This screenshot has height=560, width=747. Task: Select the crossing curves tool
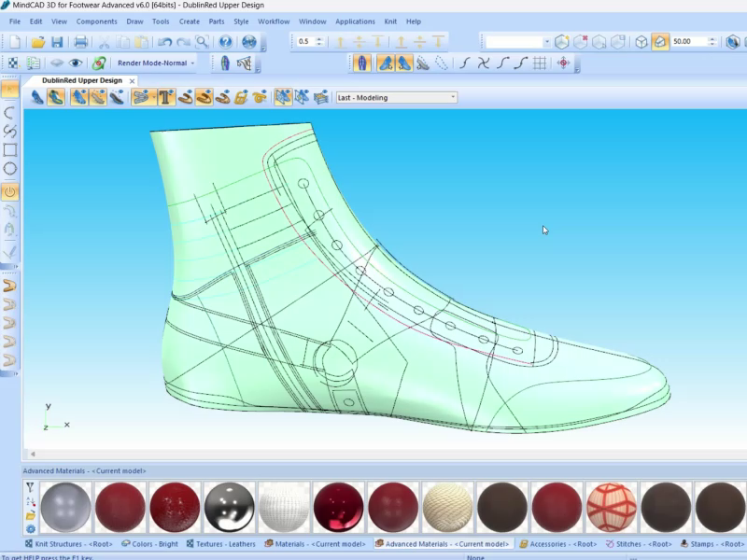click(x=484, y=63)
